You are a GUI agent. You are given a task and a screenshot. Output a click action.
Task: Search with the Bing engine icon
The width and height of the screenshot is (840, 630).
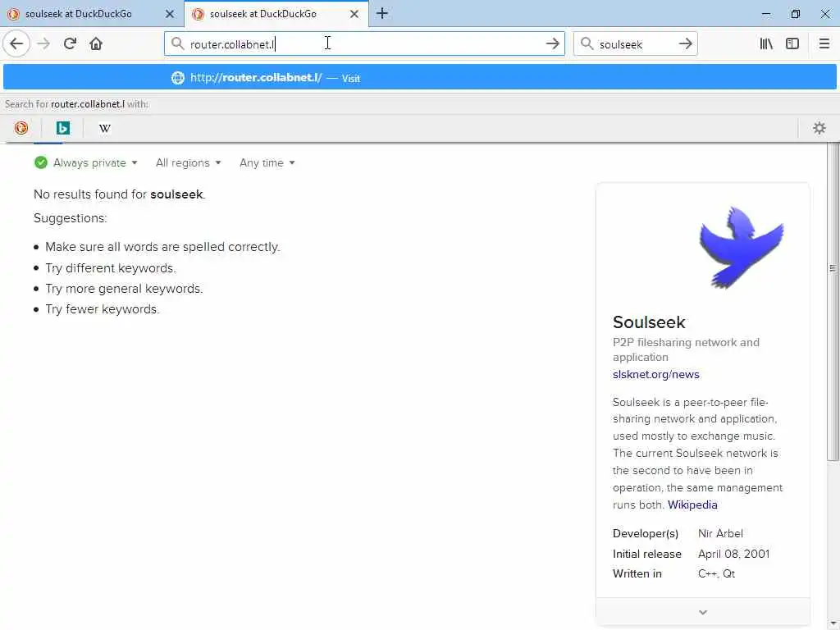[x=63, y=128]
